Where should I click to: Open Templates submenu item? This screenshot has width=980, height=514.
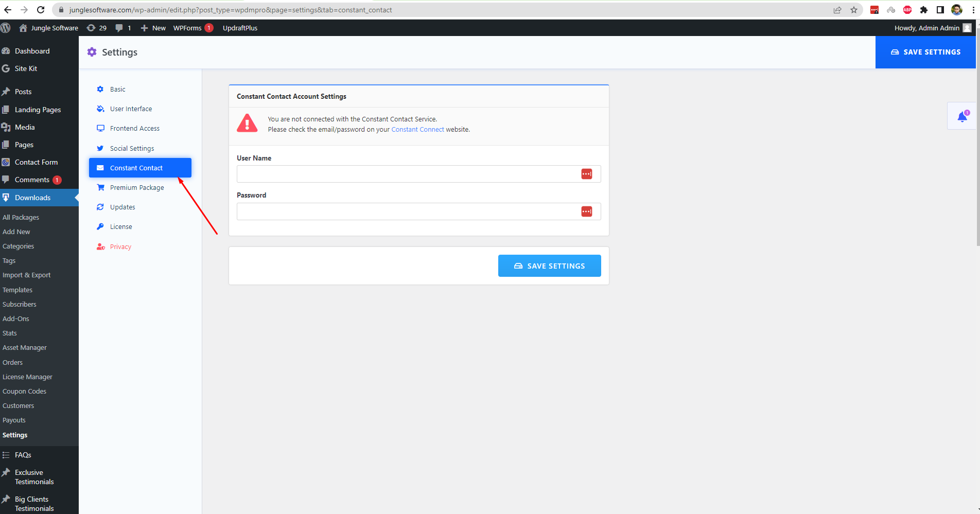point(17,290)
